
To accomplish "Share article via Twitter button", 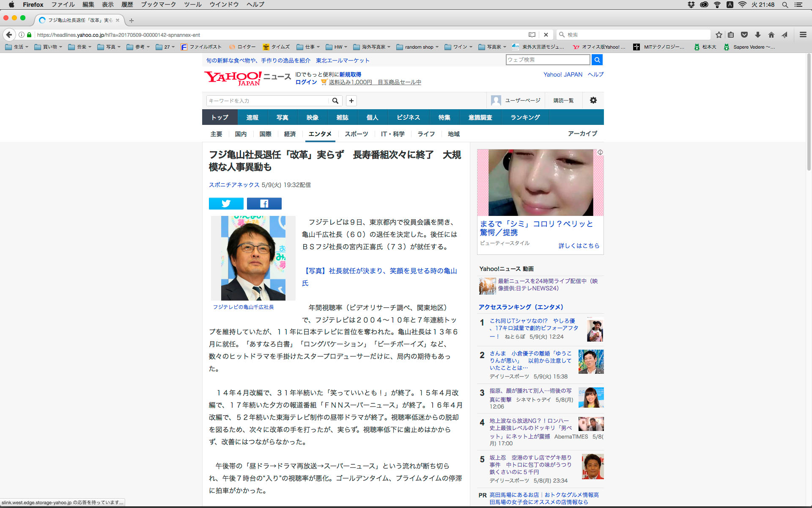I will 226,204.
